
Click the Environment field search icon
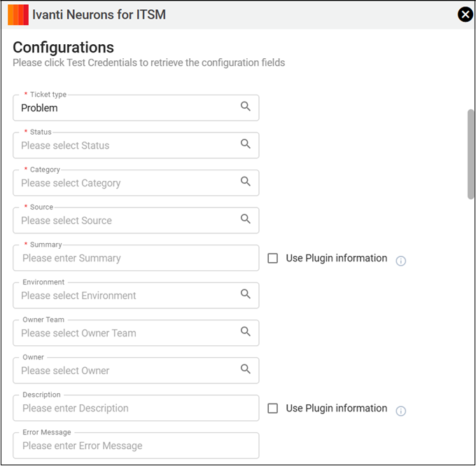pyautogui.click(x=245, y=294)
